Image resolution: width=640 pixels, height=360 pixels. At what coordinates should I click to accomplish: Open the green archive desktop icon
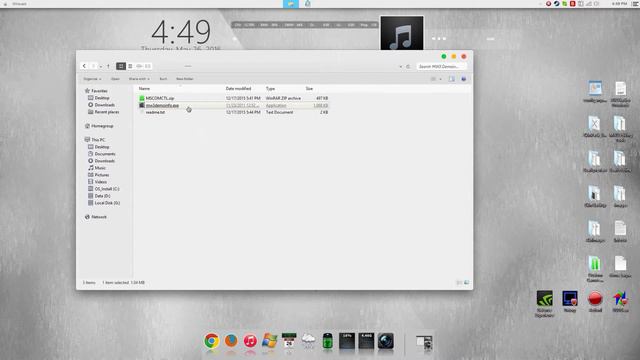[x=595, y=269]
